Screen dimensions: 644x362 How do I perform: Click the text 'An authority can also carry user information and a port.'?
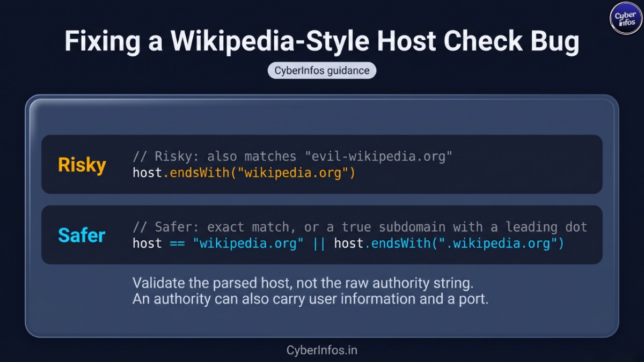(x=311, y=299)
